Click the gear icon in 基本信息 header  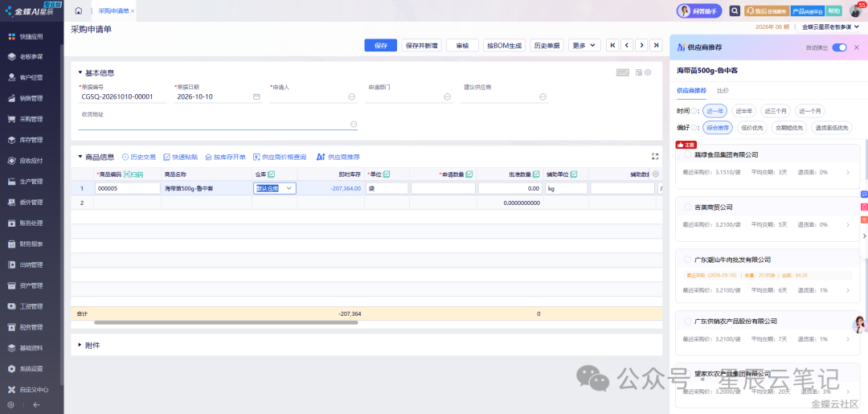[x=648, y=72]
